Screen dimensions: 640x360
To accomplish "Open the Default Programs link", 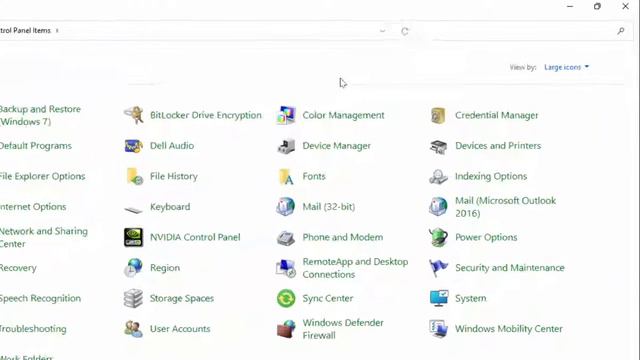I will click(x=36, y=146).
